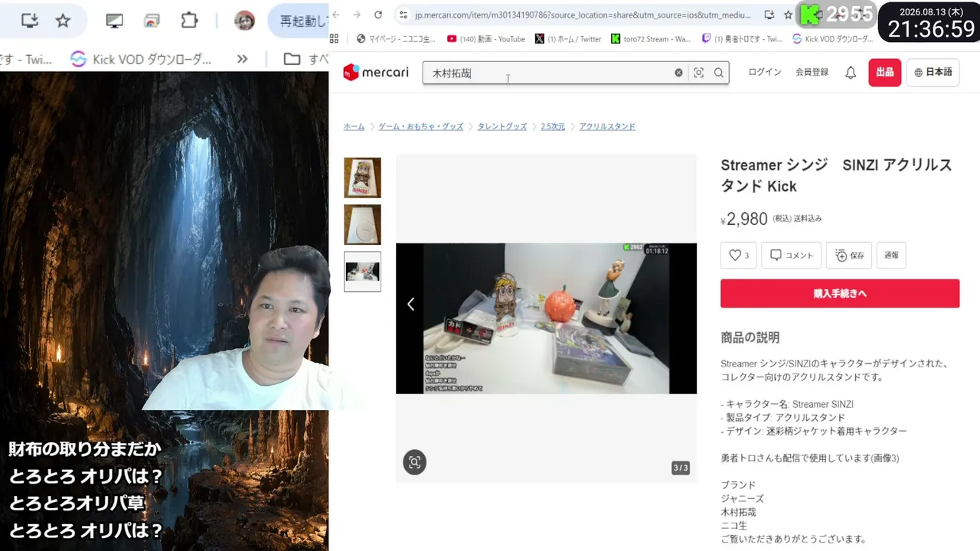Viewport: 980px width, 551px height.
Task: Open the apps grid in the bookmarks bar
Action: click(x=334, y=39)
